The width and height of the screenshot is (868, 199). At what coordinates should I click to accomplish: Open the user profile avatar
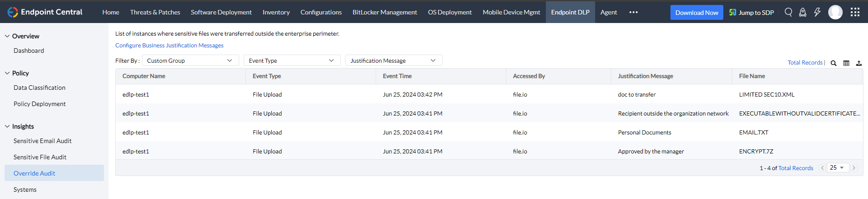(x=835, y=12)
